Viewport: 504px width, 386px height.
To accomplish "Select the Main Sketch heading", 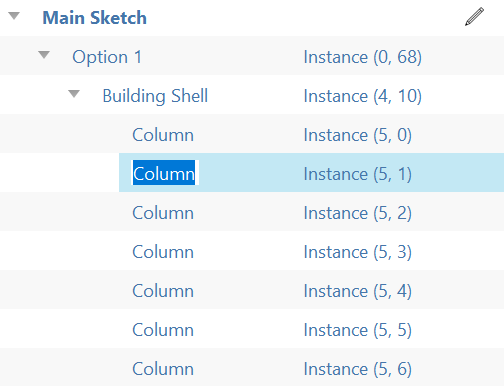I will coord(95,18).
